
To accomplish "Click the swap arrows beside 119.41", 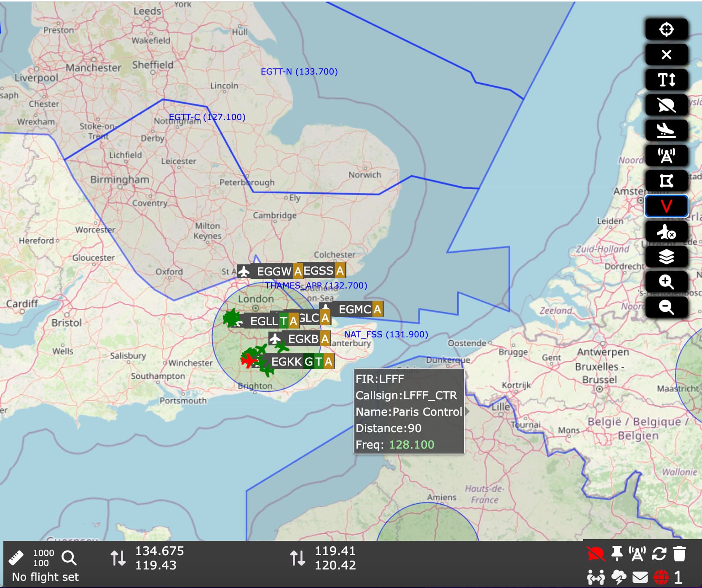I will (297, 558).
